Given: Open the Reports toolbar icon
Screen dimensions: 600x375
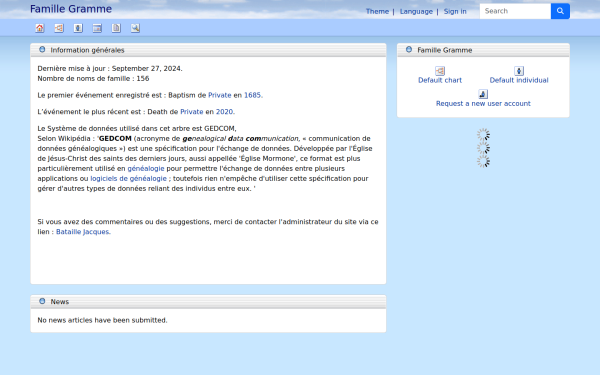Looking at the screenshot, I should [116, 28].
